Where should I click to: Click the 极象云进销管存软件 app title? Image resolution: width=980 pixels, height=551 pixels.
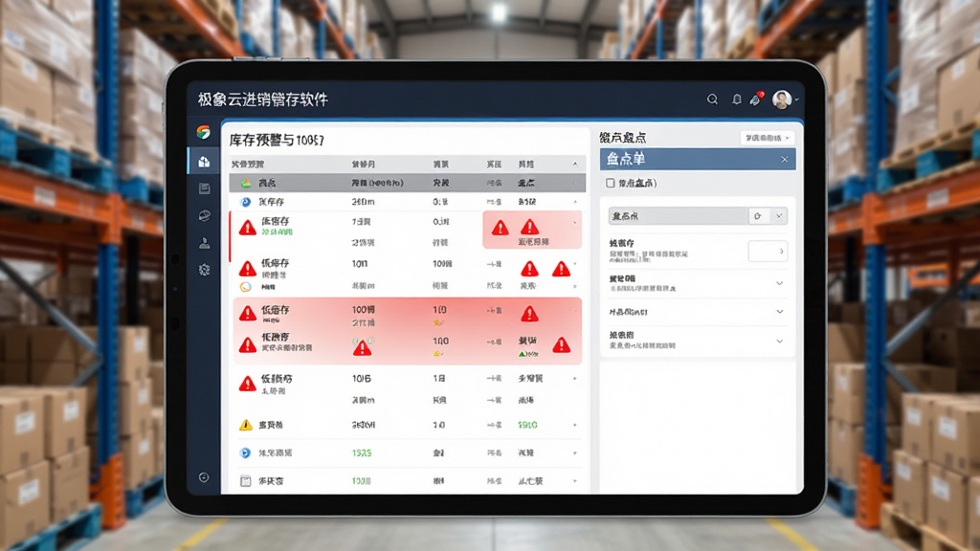(262, 99)
